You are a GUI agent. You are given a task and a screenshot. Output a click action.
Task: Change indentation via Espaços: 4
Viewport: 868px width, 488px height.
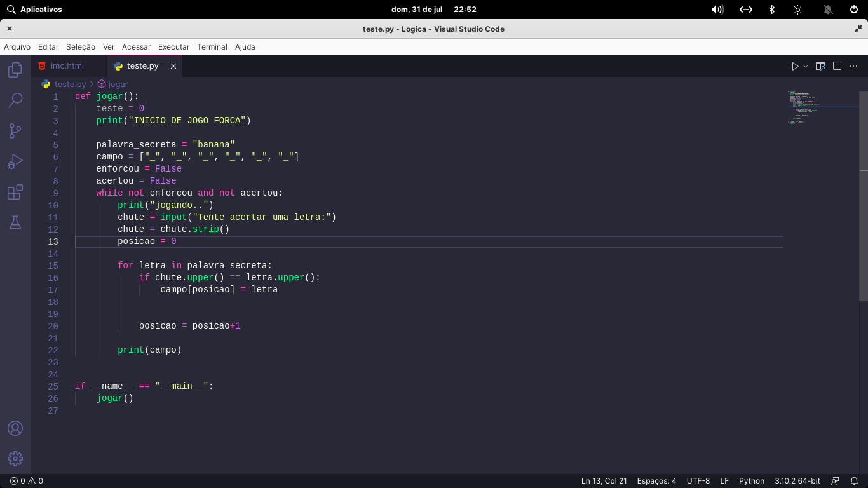pyautogui.click(x=656, y=481)
